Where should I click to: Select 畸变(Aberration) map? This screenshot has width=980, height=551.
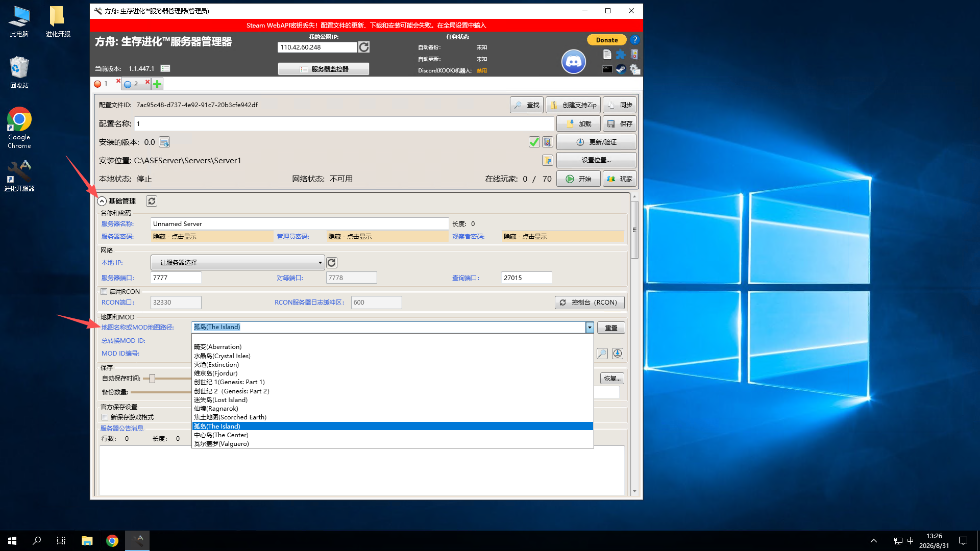point(392,347)
